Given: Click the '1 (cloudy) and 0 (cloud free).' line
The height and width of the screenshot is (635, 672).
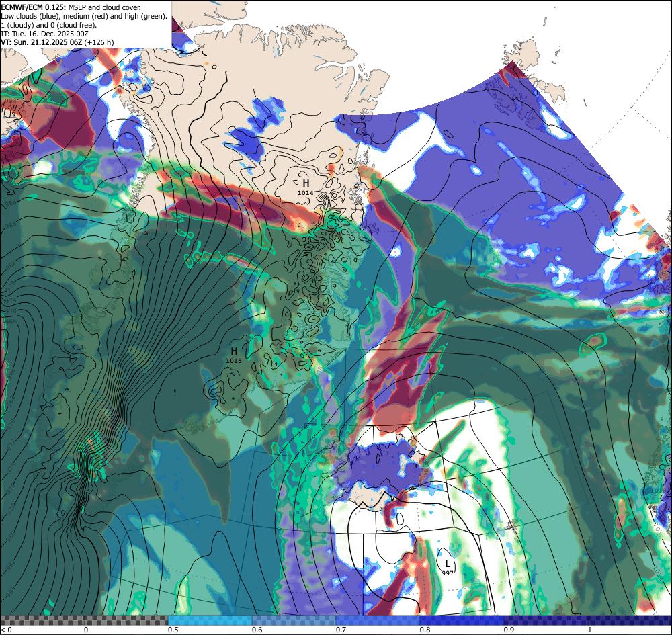Looking at the screenshot, I should pyautogui.click(x=49, y=25).
